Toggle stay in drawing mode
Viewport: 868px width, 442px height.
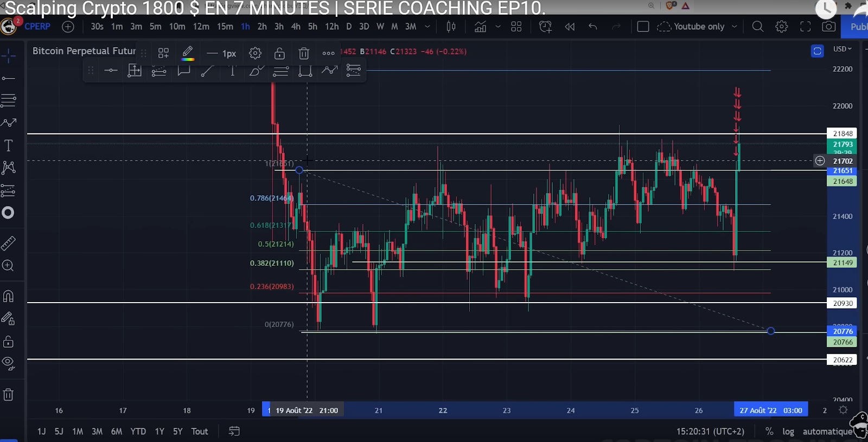pyautogui.click(x=8, y=319)
